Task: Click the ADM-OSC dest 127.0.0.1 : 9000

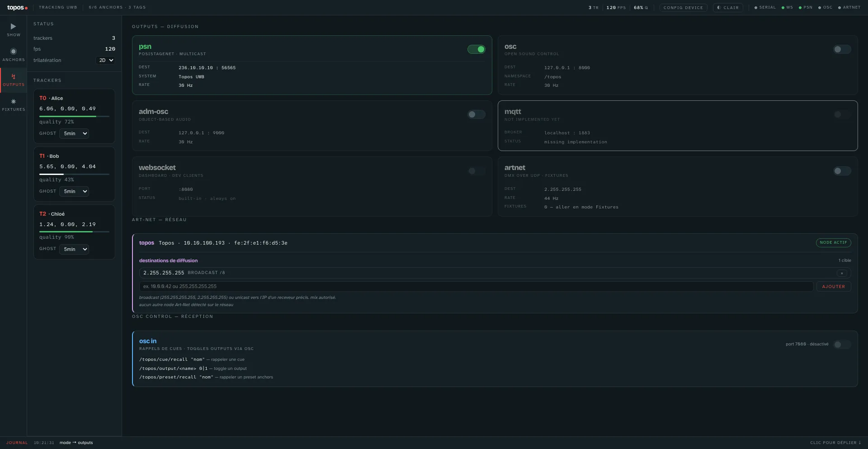Action: (x=201, y=133)
